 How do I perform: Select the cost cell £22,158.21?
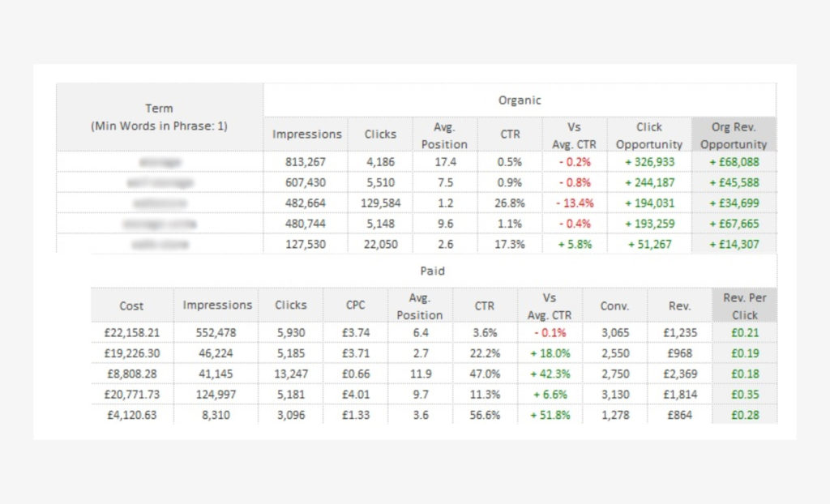coord(131,332)
